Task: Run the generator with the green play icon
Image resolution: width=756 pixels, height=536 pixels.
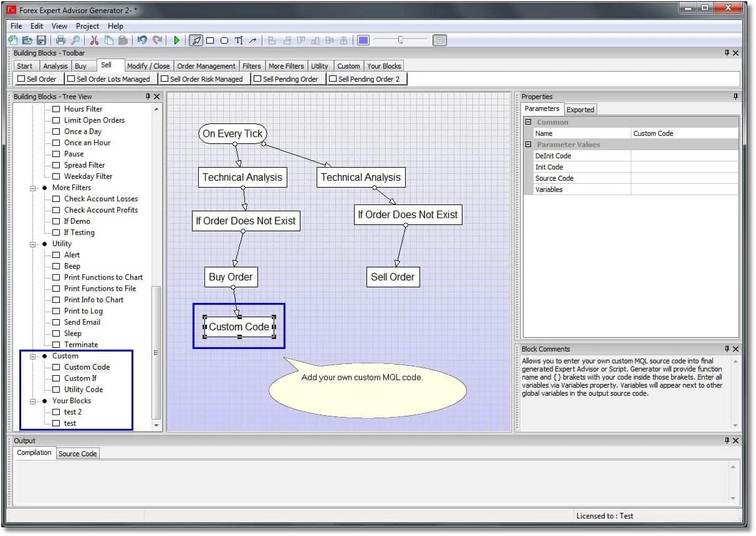Action: (177, 40)
